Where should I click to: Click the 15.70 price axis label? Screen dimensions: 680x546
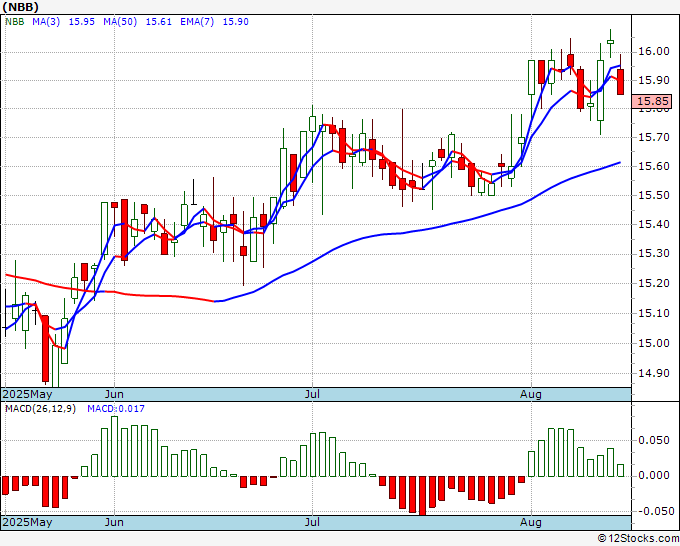pos(654,137)
